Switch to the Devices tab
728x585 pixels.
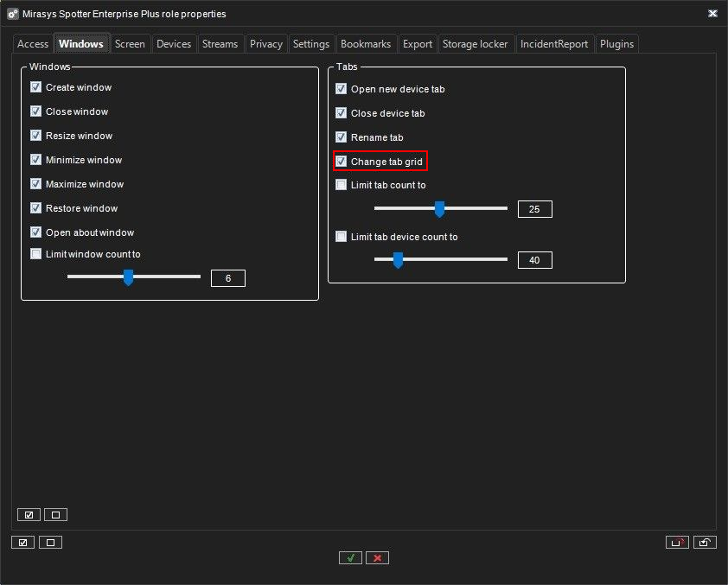[174, 44]
